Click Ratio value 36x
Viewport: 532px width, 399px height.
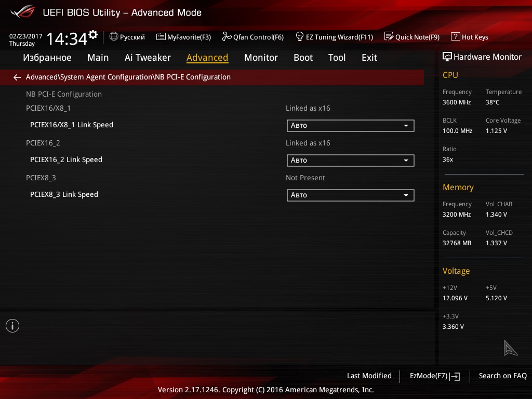pos(448,159)
